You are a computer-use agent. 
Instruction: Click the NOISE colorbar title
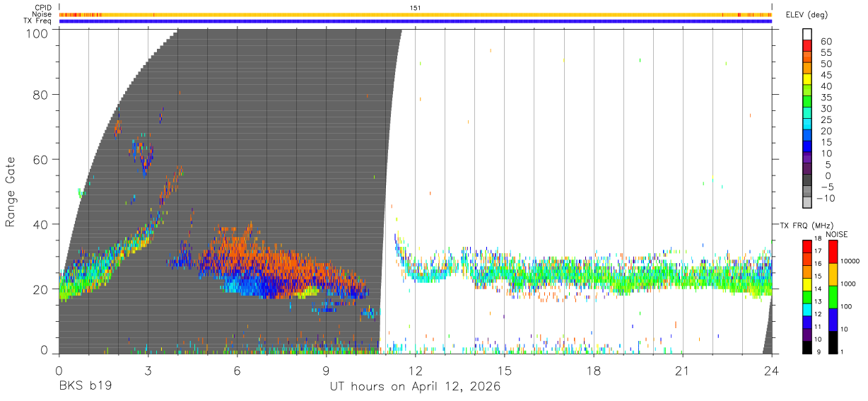(x=836, y=234)
